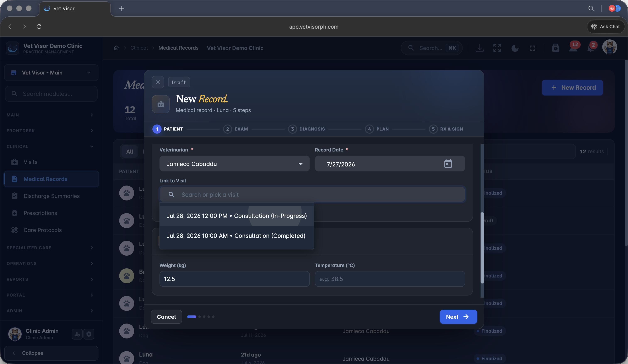
Task: Open the user avatar menu at top right
Action: [610, 47]
